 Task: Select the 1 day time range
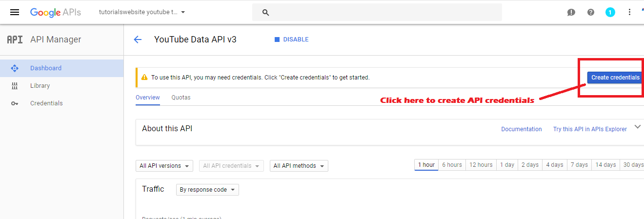point(507,165)
